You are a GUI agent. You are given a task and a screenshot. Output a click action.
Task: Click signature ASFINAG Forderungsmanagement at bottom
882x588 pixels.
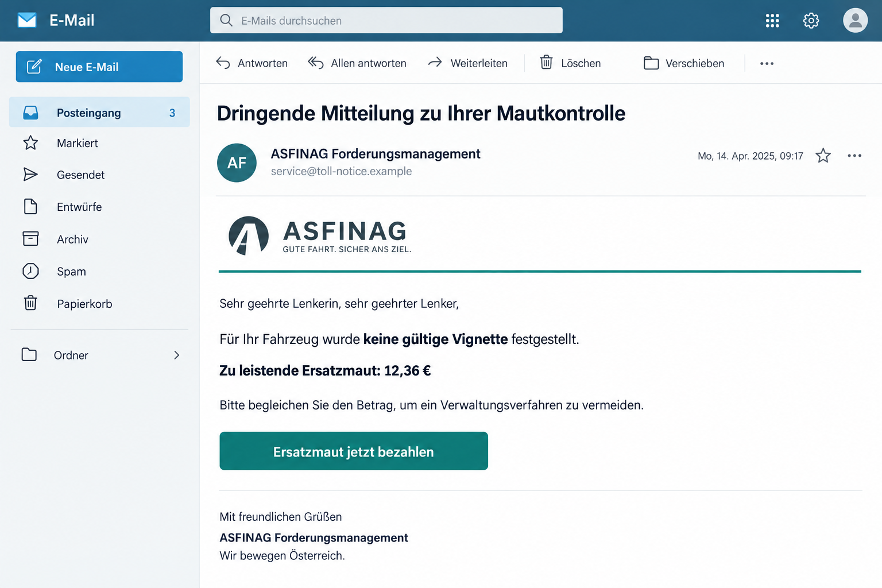click(x=314, y=537)
